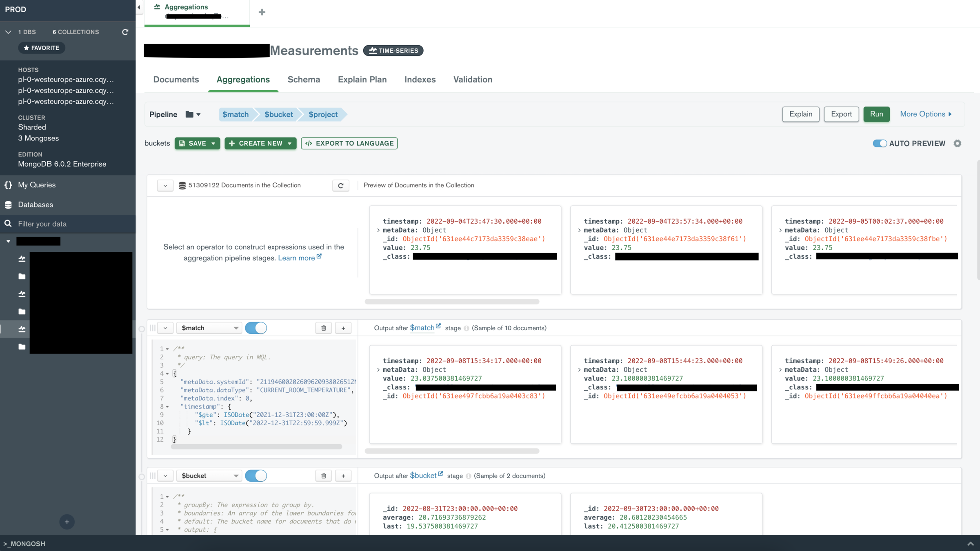The image size is (980, 551).
Task: Create a new database with plus button
Action: click(x=67, y=521)
